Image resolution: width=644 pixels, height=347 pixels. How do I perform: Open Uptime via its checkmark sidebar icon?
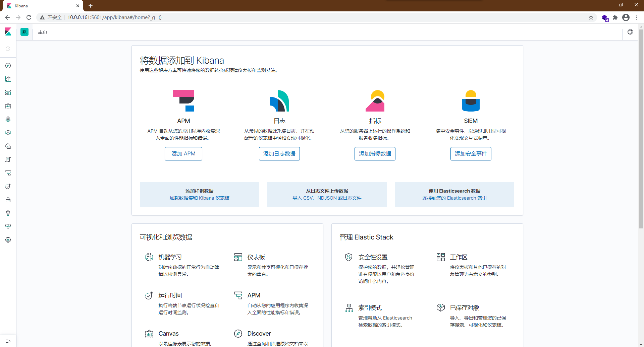8,186
